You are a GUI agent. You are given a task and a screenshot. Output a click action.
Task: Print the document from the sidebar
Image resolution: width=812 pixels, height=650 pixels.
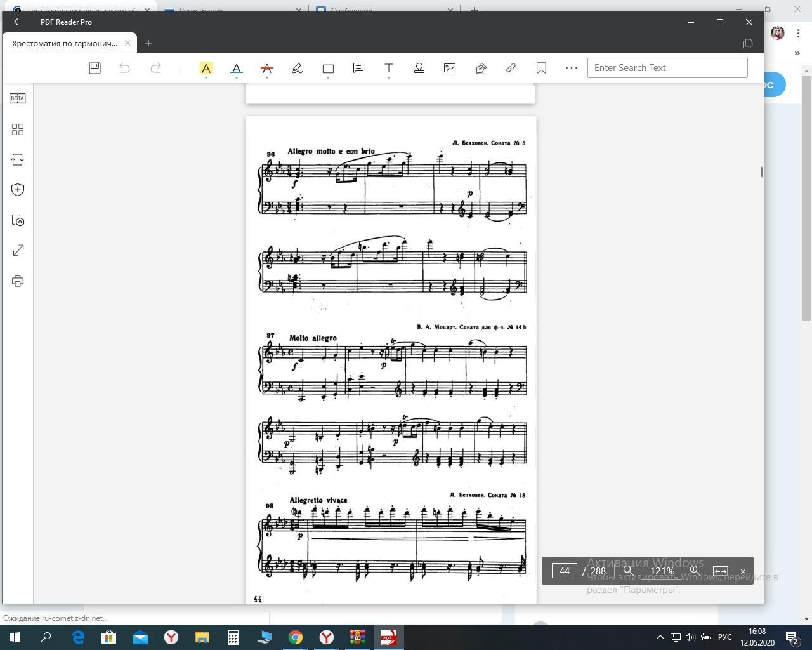coord(18,281)
